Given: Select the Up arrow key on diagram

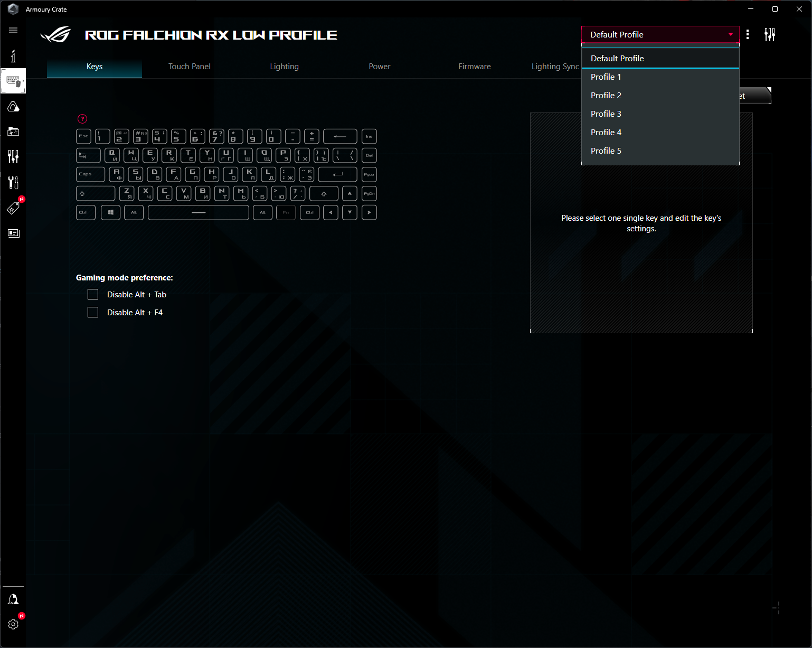Looking at the screenshot, I should pos(350,193).
